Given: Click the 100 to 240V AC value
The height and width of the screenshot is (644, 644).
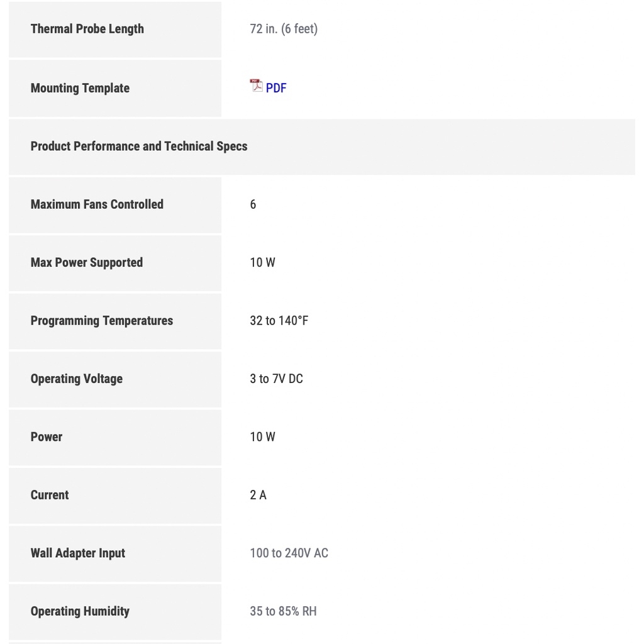Looking at the screenshot, I should pyautogui.click(x=289, y=553).
